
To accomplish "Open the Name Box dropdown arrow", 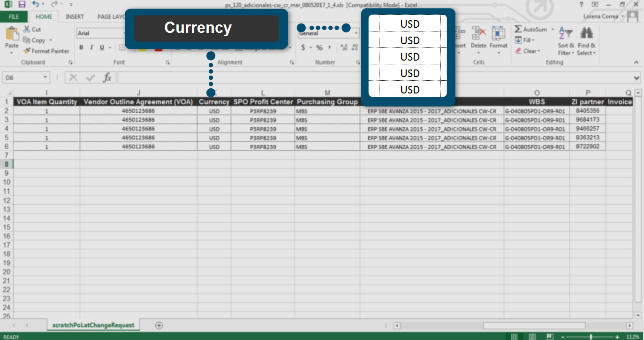I will coord(45,77).
